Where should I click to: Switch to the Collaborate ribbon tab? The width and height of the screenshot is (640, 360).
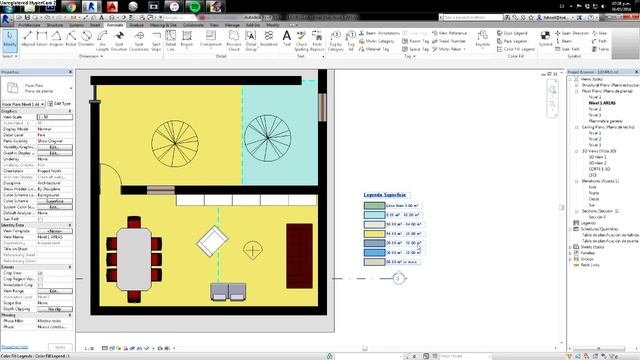[193, 25]
